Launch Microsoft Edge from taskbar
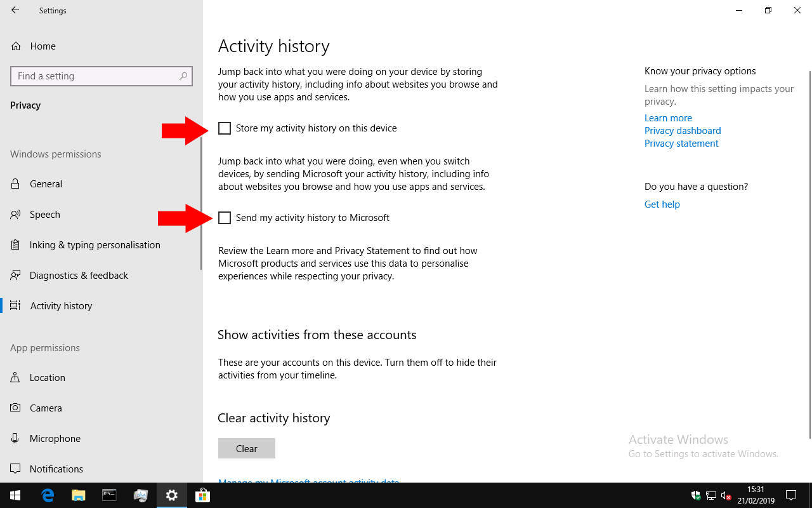 [48, 495]
